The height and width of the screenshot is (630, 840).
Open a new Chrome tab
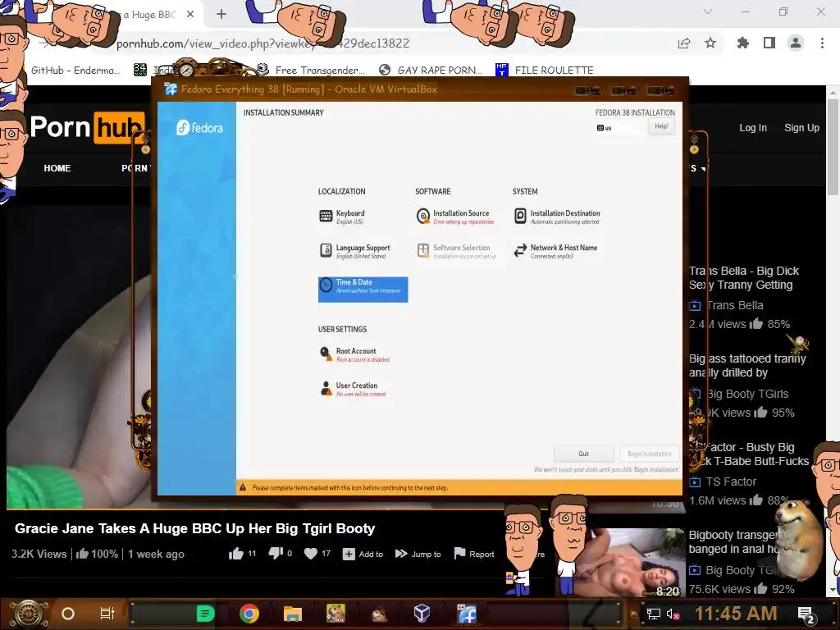[221, 14]
